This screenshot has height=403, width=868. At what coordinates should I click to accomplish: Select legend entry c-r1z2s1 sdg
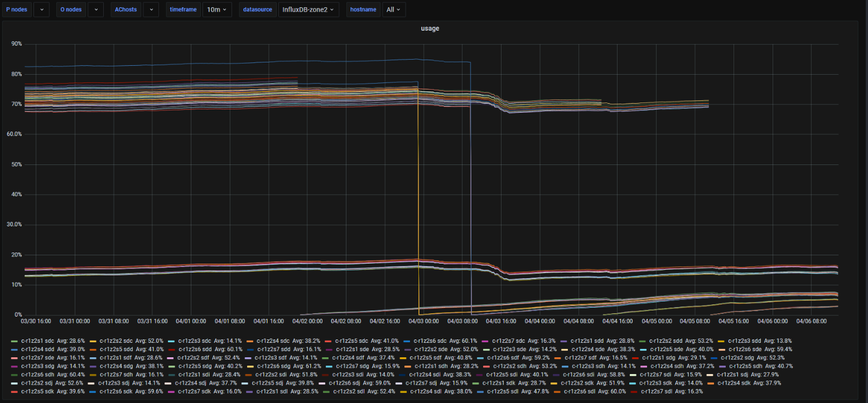[659, 357]
